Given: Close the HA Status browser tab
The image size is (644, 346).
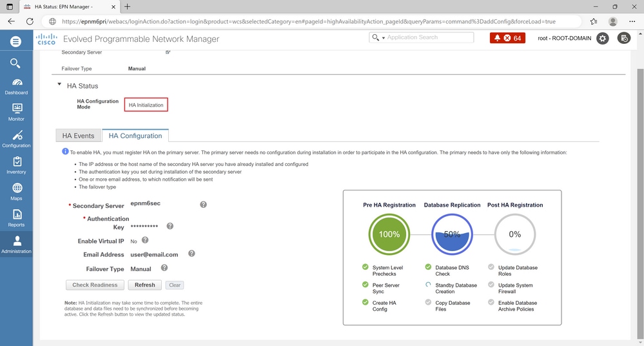Looking at the screenshot, I should pyautogui.click(x=113, y=7).
